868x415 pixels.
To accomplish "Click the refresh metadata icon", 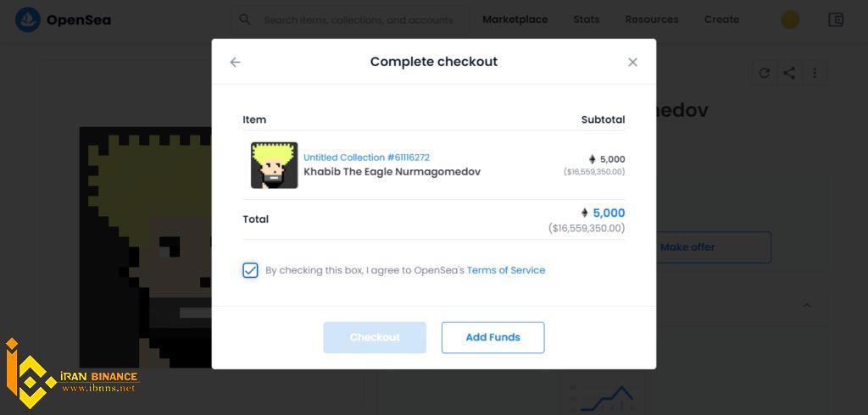I will point(765,73).
